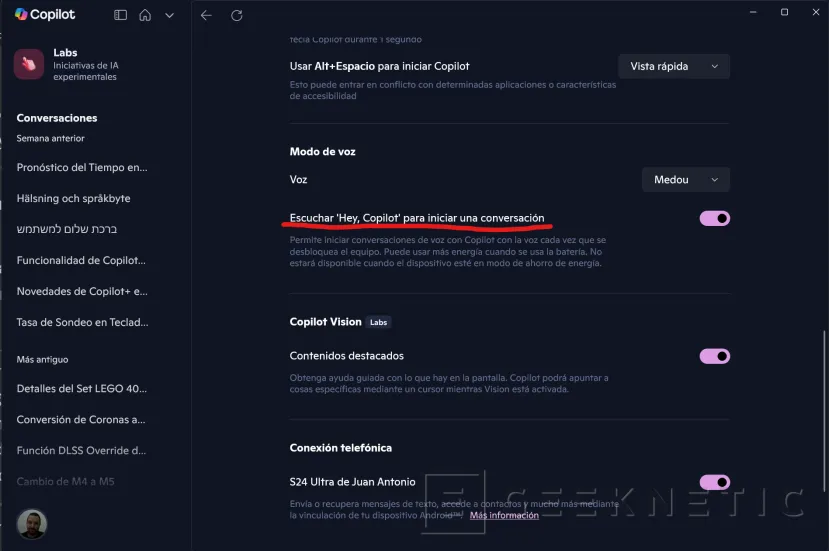This screenshot has height=551, width=829.
Task: Minimize the Copilot window
Action: coord(753,12)
